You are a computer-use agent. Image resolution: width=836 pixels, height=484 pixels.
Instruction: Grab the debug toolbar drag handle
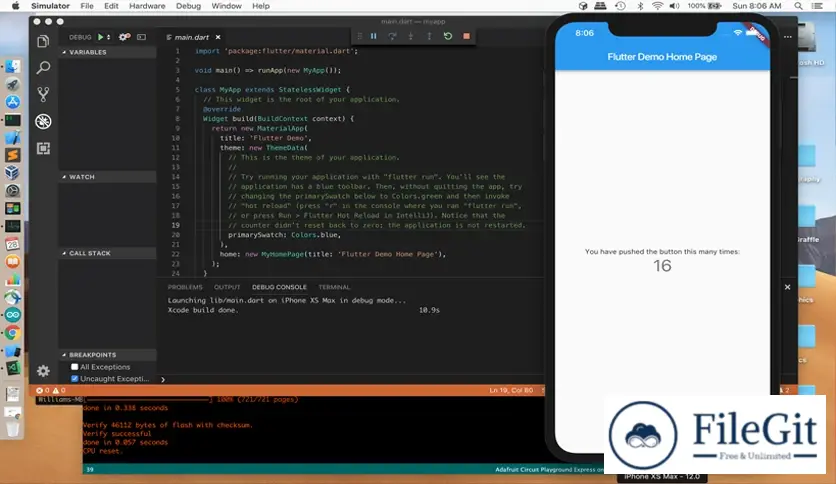point(359,36)
